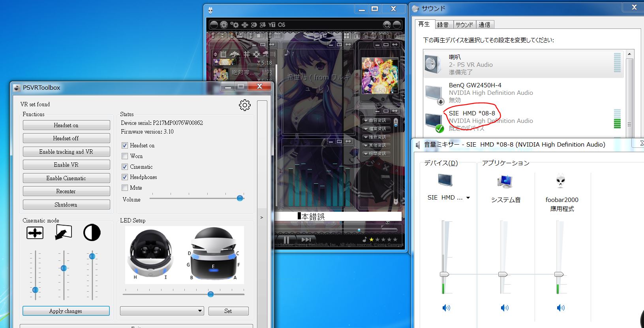
Task: Click the OS icon in foobar2000 toolbar
Action: [282, 25]
